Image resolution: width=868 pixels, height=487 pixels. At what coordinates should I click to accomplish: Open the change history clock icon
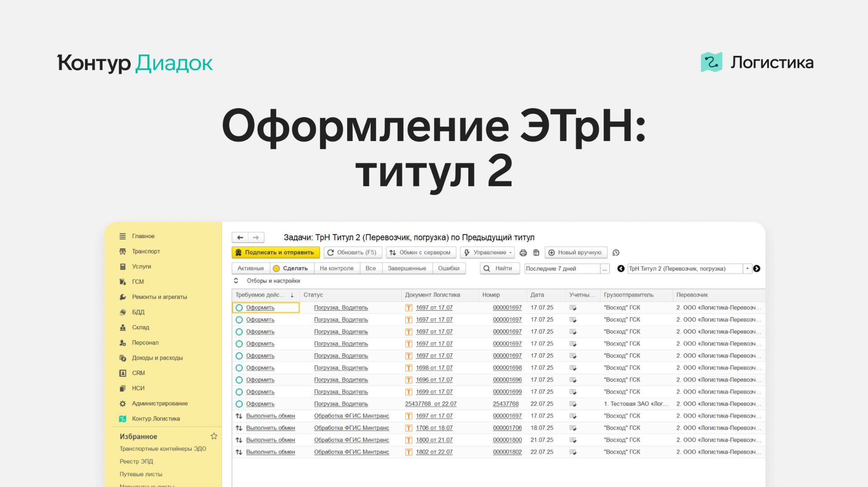point(616,253)
